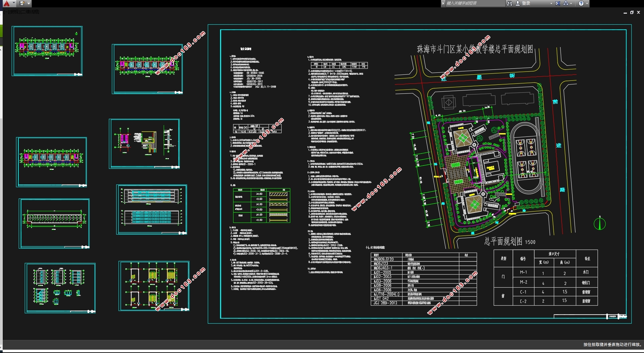Expand the Help dropdown arrow
The height and width of the screenshot is (353, 644).
click(x=587, y=3)
